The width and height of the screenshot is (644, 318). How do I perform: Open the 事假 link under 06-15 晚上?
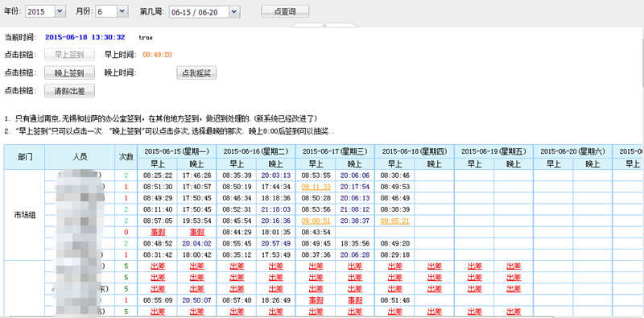click(196, 232)
